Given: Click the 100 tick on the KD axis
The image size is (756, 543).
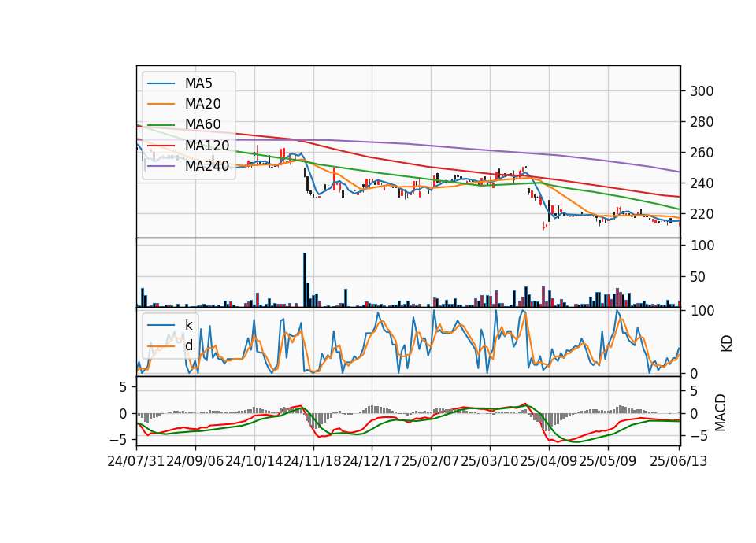Looking at the screenshot, I should 702,311.
